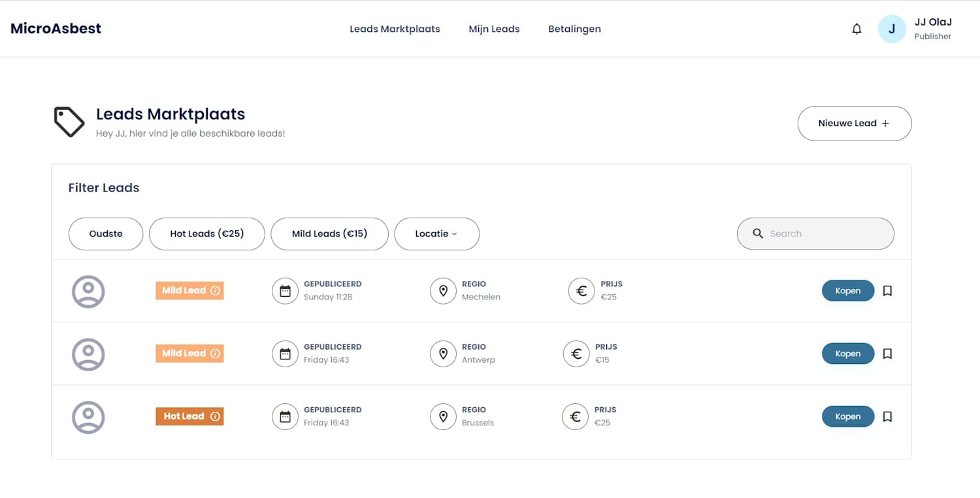Screen dimensions: 980x498
Task: Click the JJ OlaJ profile avatar
Action: (892, 29)
